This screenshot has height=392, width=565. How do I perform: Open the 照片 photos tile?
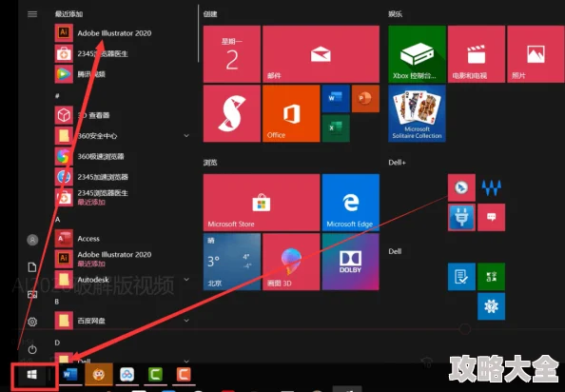(x=536, y=54)
